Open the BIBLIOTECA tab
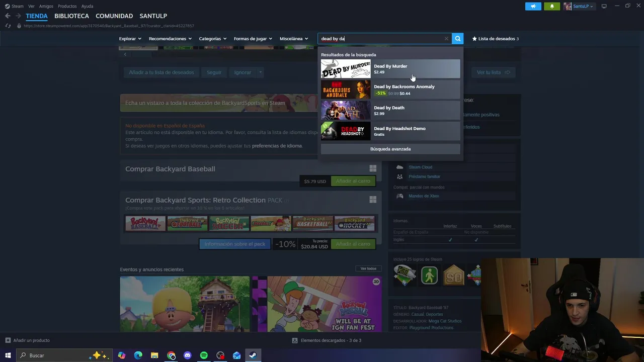 tap(71, 16)
